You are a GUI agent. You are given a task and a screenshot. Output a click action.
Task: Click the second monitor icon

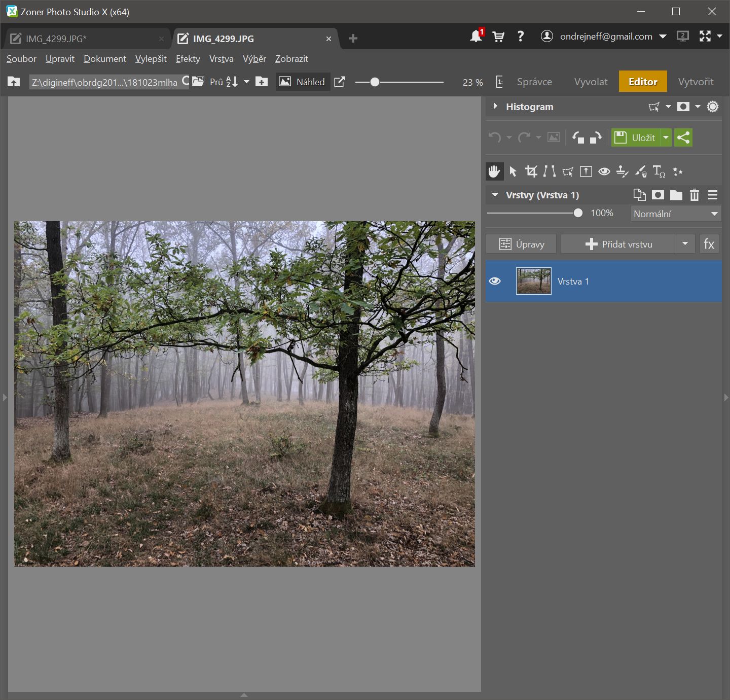pyautogui.click(x=683, y=36)
